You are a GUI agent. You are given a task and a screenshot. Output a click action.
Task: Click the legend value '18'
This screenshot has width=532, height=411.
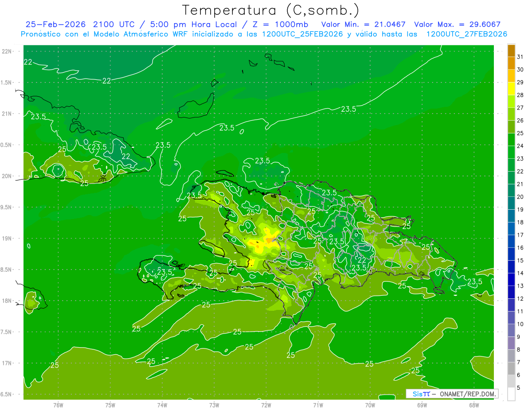click(520, 223)
